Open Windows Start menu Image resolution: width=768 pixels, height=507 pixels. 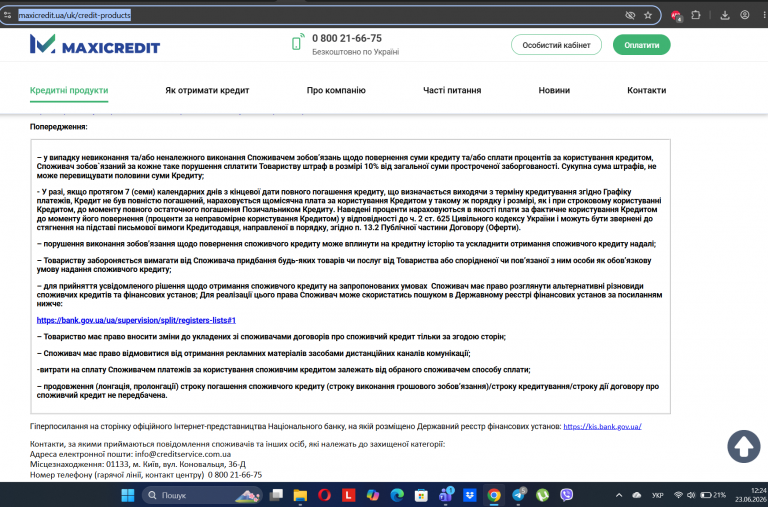128,495
